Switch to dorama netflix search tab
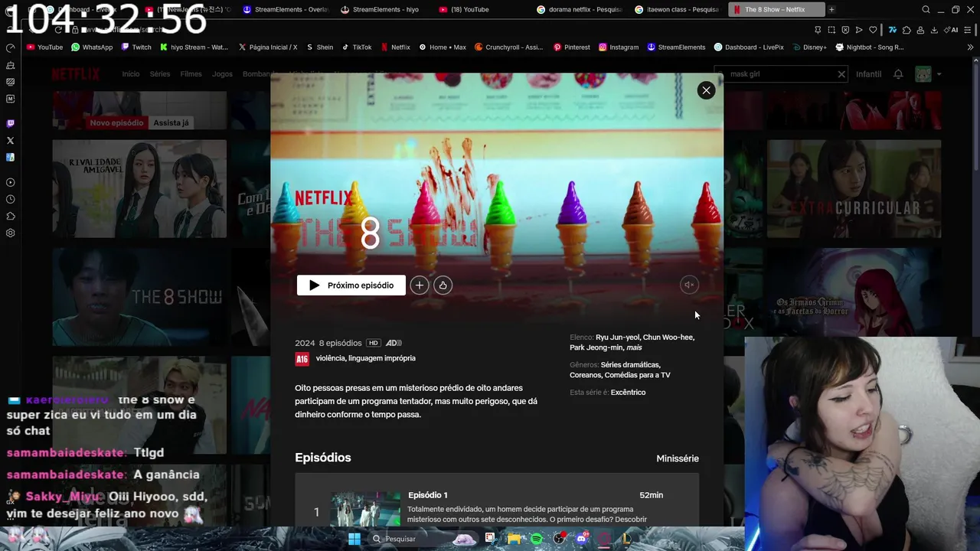Screen dimensions: 980x551 [x=580, y=9]
